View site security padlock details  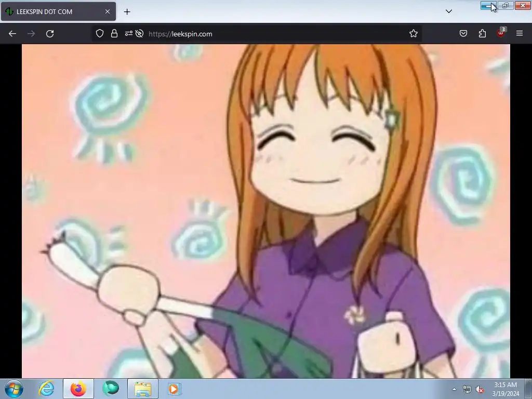pos(114,34)
